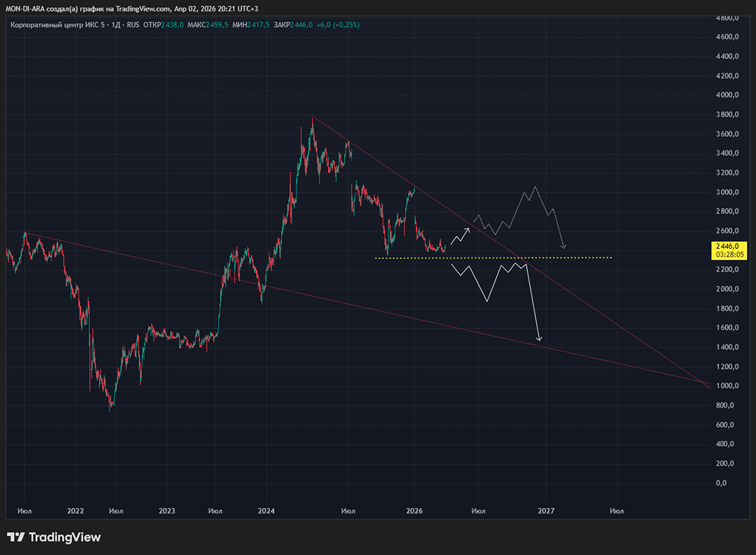Image resolution: width=756 pixels, height=555 pixels.
Task: Click the ЗАКР closing price value 2 446,0
Action: pyautogui.click(x=302, y=25)
